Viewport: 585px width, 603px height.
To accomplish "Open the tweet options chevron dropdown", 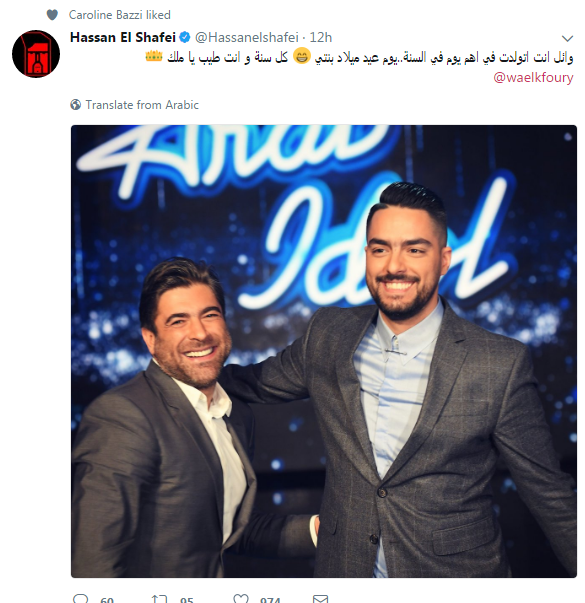I will (x=567, y=38).
